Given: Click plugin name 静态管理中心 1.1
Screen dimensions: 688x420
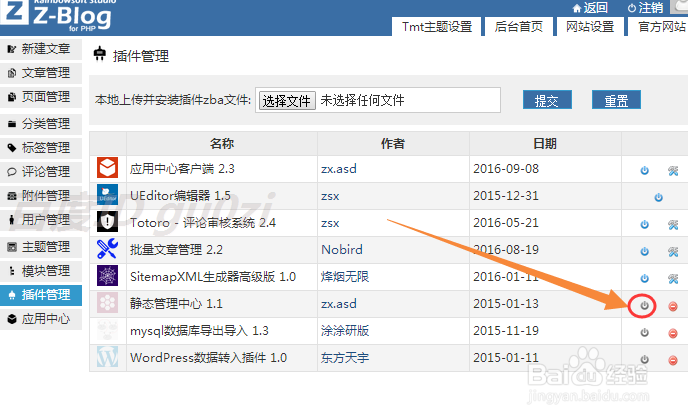Looking at the screenshot, I should (x=176, y=304).
